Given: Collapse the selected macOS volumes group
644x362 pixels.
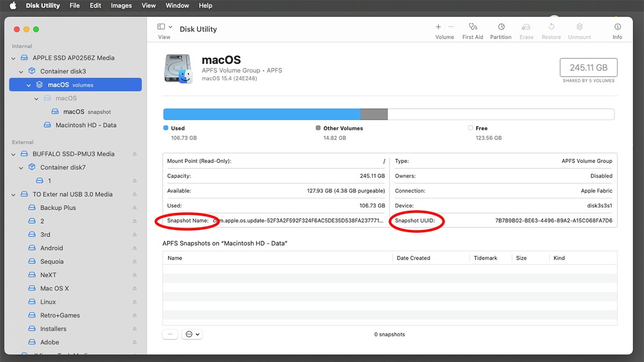Looking at the screenshot, I should tap(29, 85).
